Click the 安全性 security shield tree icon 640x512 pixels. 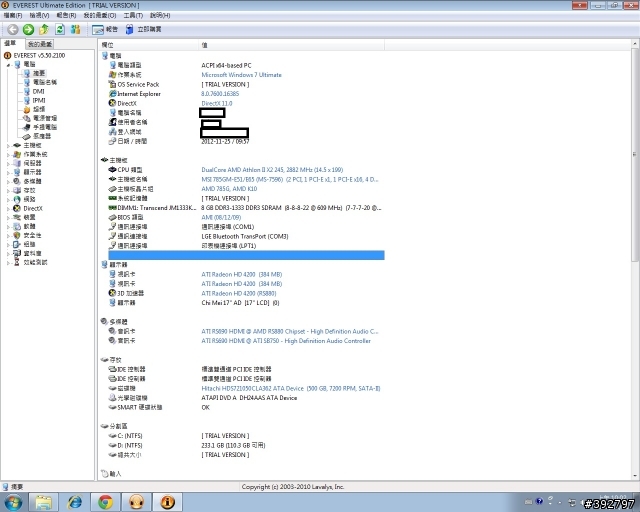click(x=17, y=235)
